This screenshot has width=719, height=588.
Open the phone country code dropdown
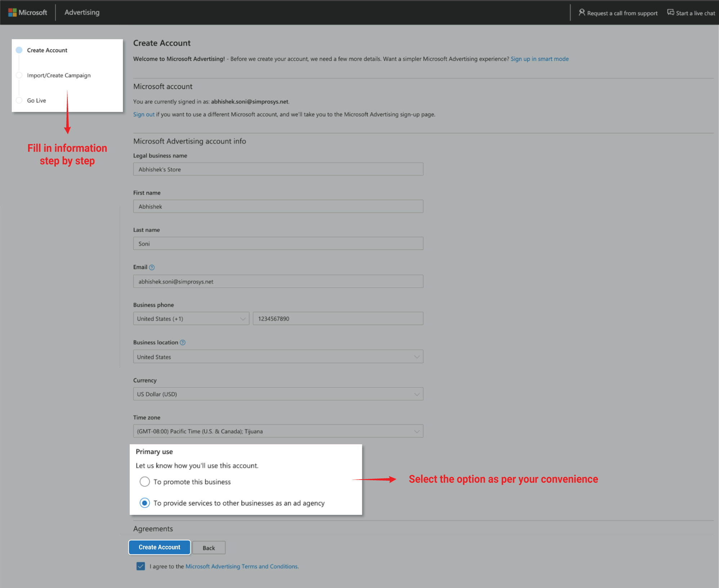point(191,318)
